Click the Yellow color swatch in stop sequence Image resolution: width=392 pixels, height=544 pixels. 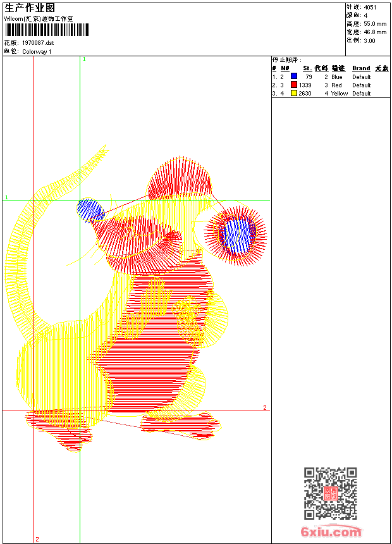click(x=294, y=93)
